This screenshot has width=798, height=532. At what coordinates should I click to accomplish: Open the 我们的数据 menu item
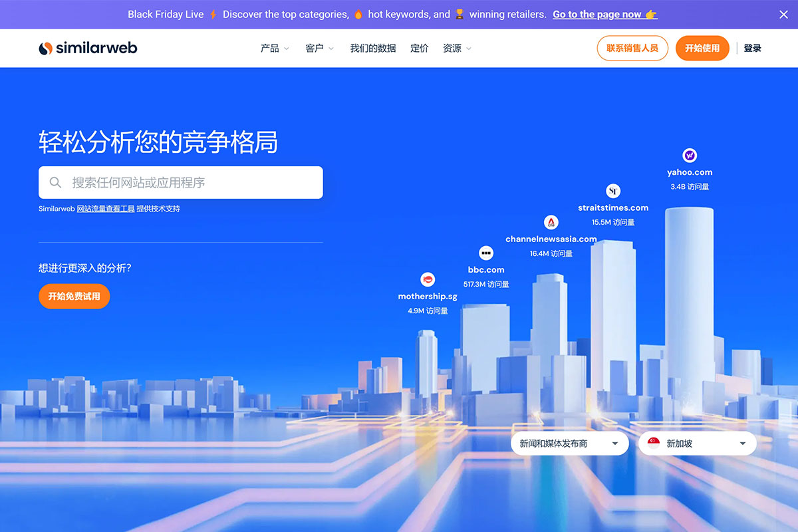pyautogui.click(x=372, y=48)
